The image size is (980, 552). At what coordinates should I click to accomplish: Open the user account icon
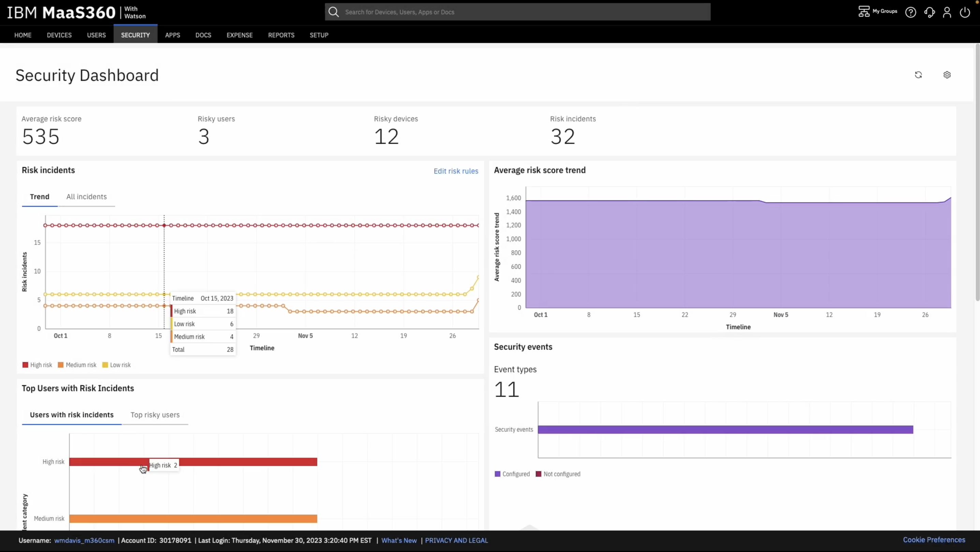(x=947, y=12)
